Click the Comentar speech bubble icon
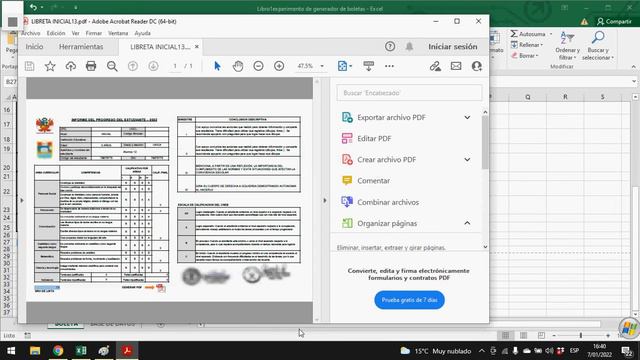Viewport: 640px width, 360px height. [347, 181]
